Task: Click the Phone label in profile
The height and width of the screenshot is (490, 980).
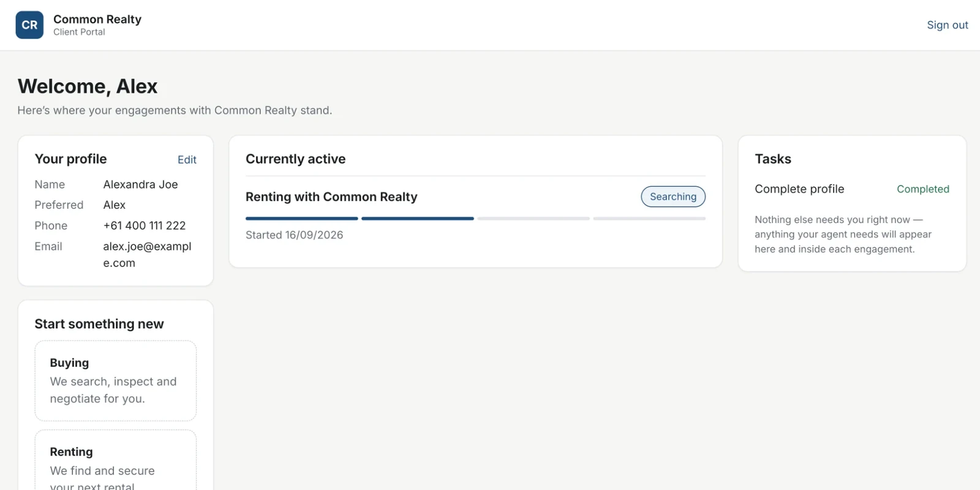Action: 51,225
